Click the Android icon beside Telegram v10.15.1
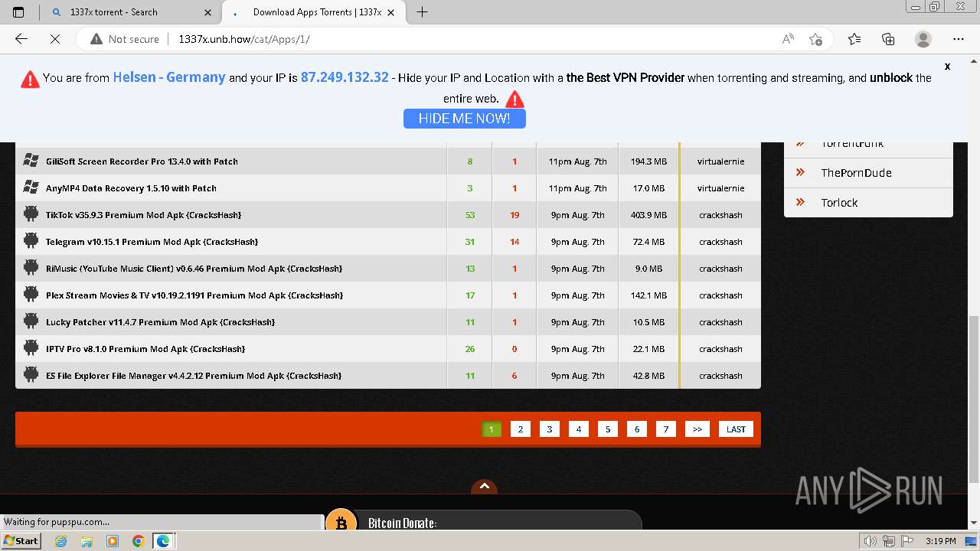 click(x=31, y=241)
